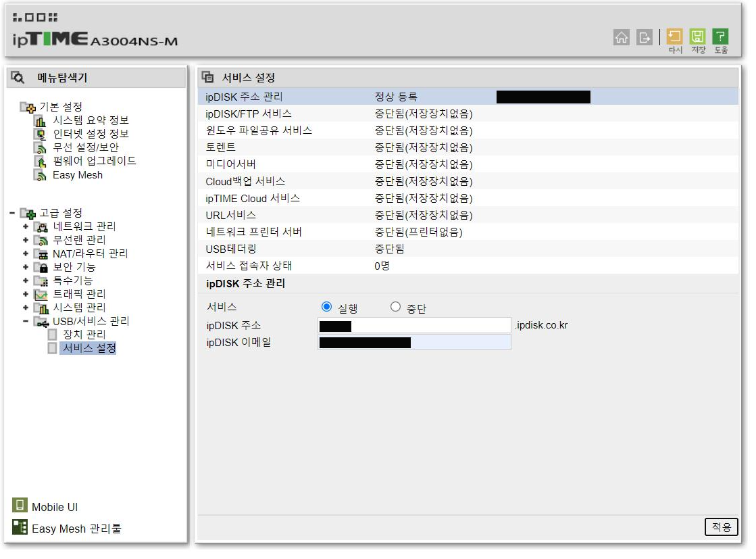Viewport: 756px width, 559px height.
Task: Click the Easy Mesh 관리툴 icon
Action: tap(20, 527)
